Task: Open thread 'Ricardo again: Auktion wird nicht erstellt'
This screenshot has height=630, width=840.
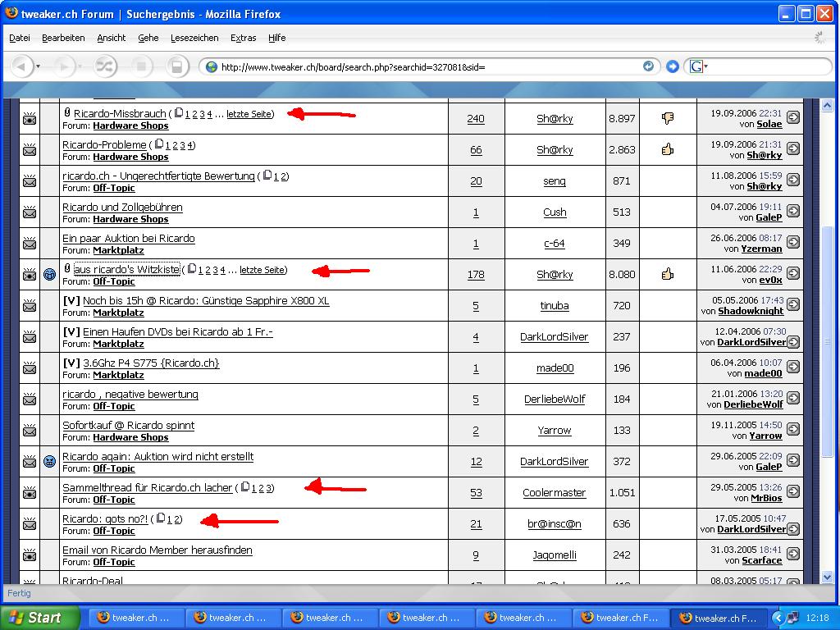Action: coord(157,456)
